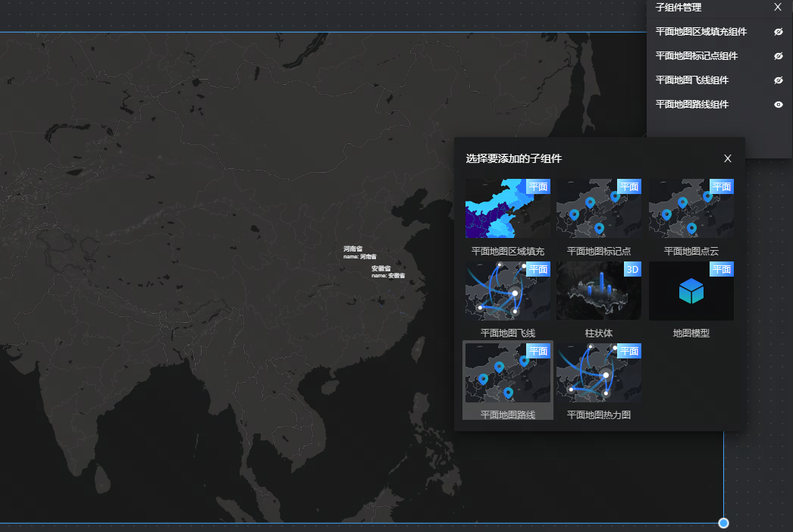Show the 平面地图区域填充组件 layer via eye icon
The width and height of the screenshot is (793, 532).
tap(778, 32)
